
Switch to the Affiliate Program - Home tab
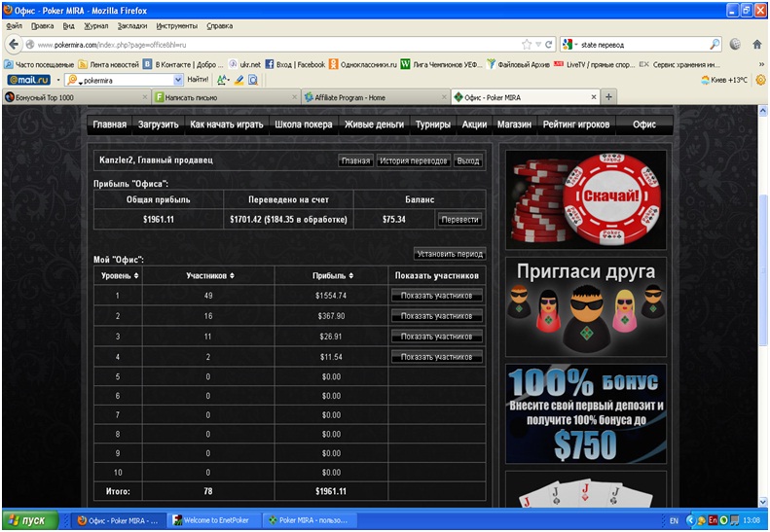[x=373, y=97]
